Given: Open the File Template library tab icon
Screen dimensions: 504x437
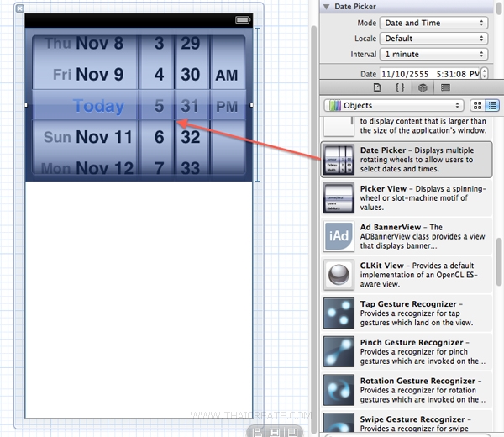Looking at the screenshot, I should coord(376,87).
